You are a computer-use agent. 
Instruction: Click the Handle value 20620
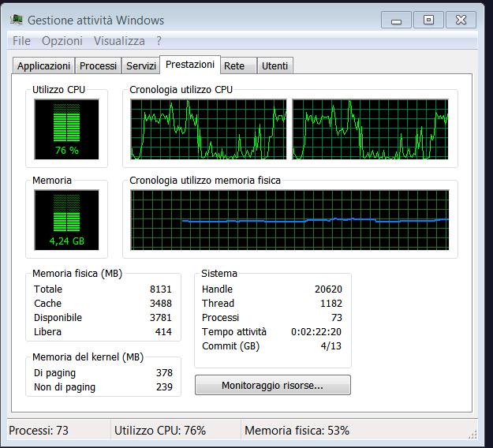click(328, 289)
